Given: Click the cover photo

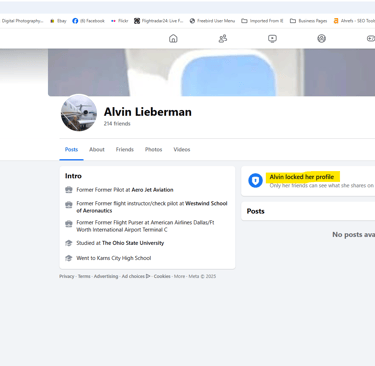Looking at the screenshot, I should coord(211,72).
